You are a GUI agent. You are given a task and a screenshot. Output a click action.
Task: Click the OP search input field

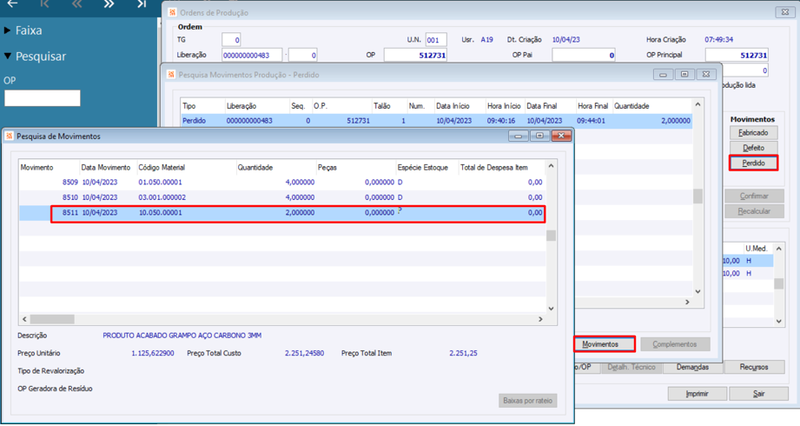click(42, 98)
